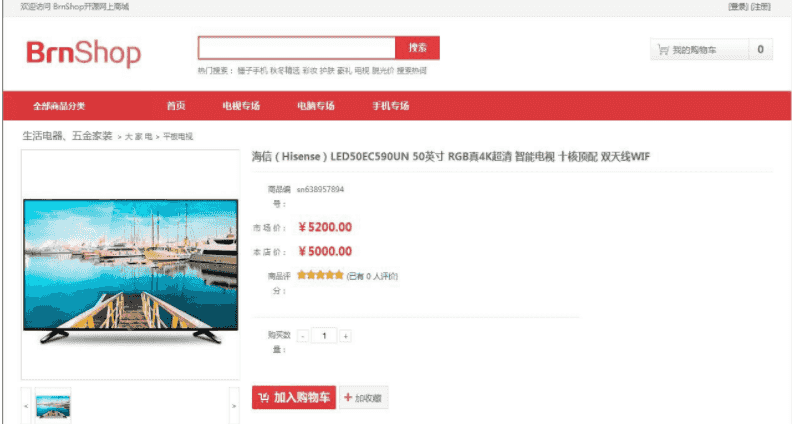
Task: Click the welcome text 欢迎访问 BrnShop开源网上商城
Action: coord(75,7)
